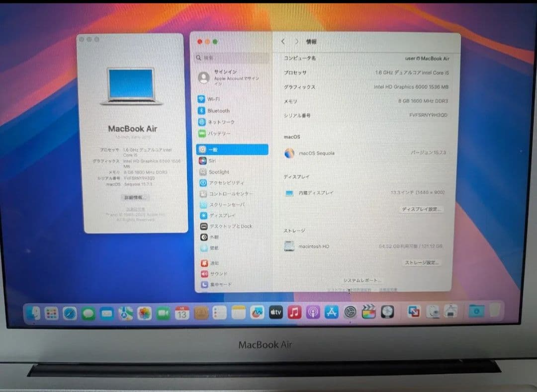Click the back chevron above 情報
Viewport: 537px width, 392px height.
tap(283, 42)
